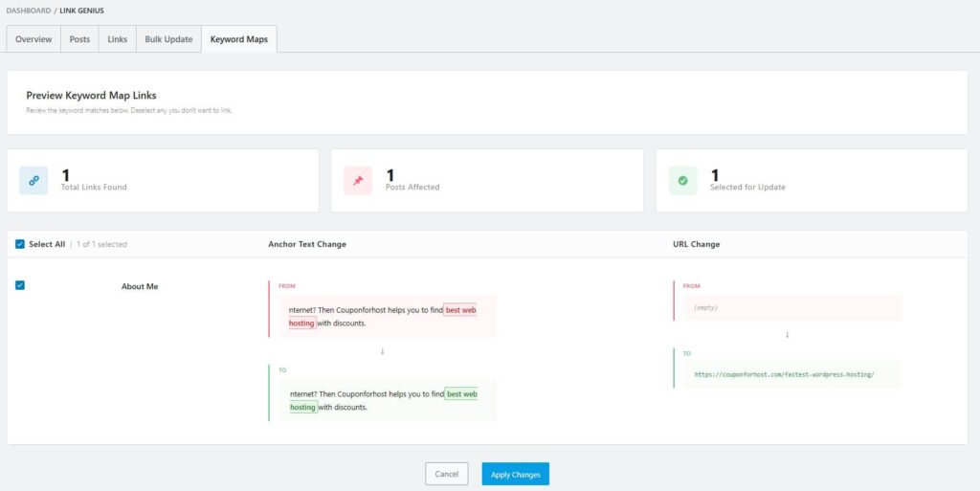
Task: Click the Selected for Update label
Action: [x=747, y=187]
